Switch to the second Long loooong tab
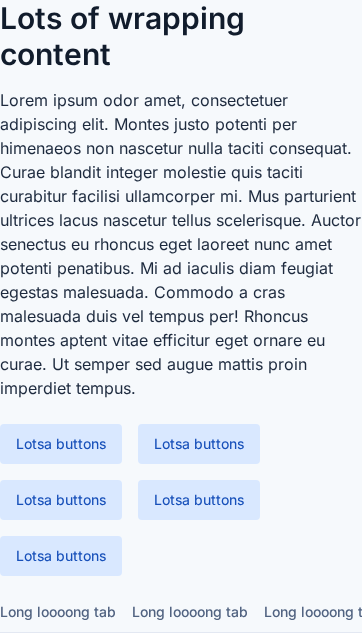The image size is (362, 633). pyautogui.click(x=190, y=612)
